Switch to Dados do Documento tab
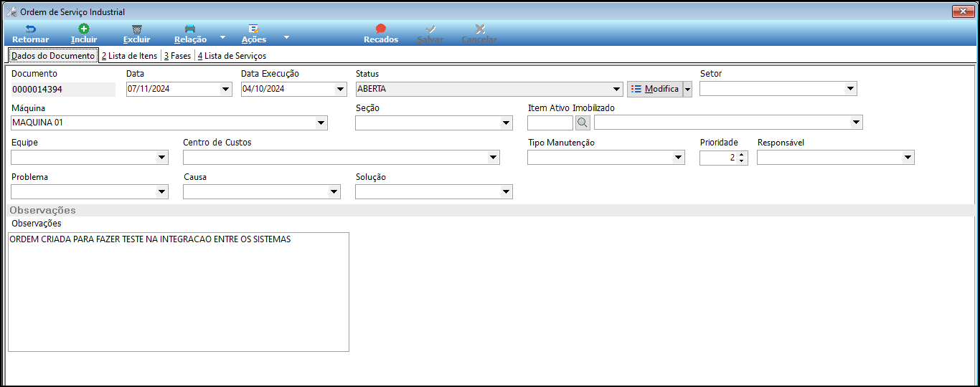The width and height of the screenshot is (980, 387). [x=52, y=55]
